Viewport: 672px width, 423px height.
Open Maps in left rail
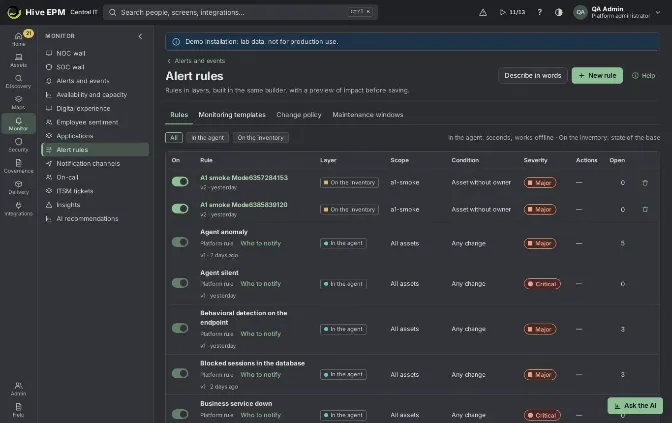[x=18, y=102]
